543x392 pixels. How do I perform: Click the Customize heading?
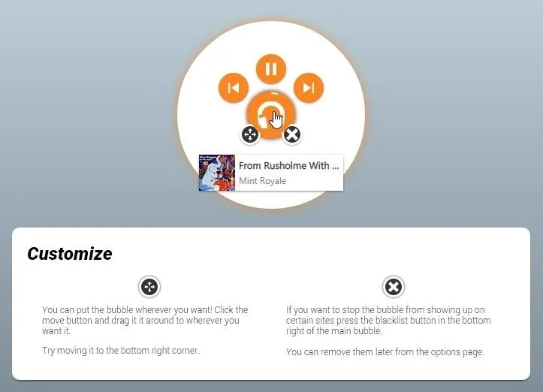[x=70, y=254]
